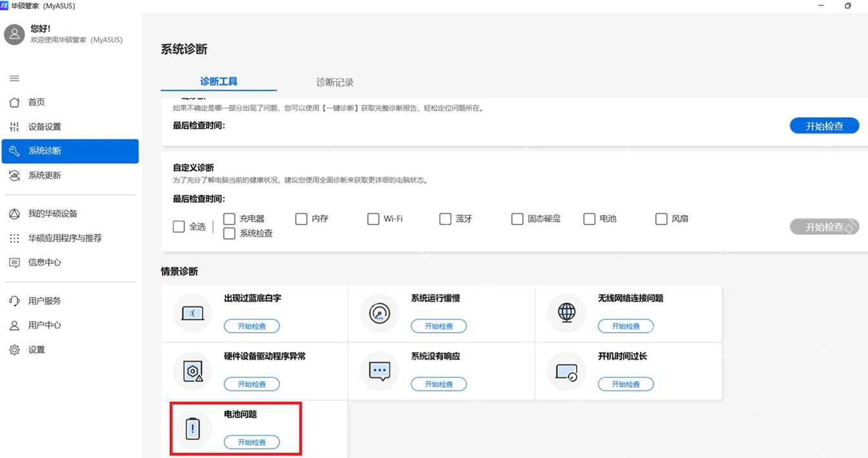The height and width of the screenshot is (458, 868).
Task: Click the home icon beside 首页
Action: [x=14, y=102]
